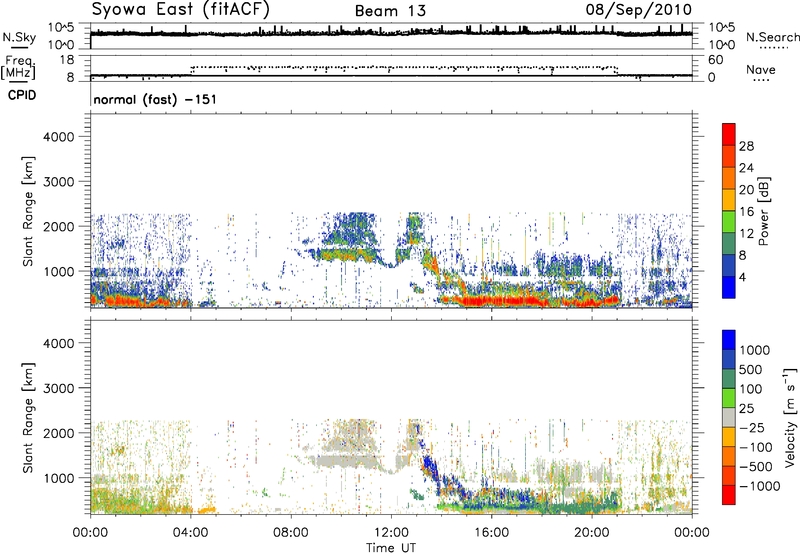Click the dotted line sample under Nave
The height and width of the screenshot is (554, 800).
pos(762,80)
